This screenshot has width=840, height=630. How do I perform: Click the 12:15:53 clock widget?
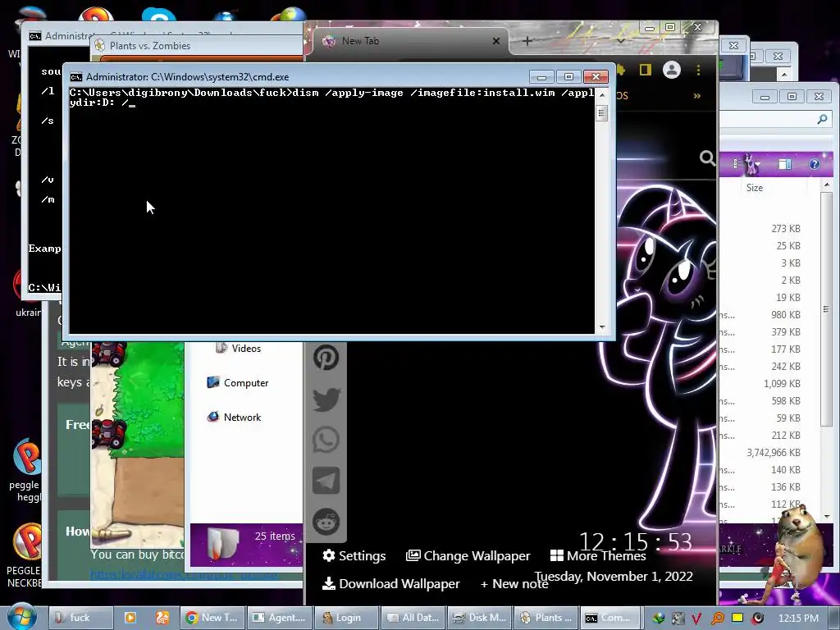pyautogui.click(x=636, y=541)
